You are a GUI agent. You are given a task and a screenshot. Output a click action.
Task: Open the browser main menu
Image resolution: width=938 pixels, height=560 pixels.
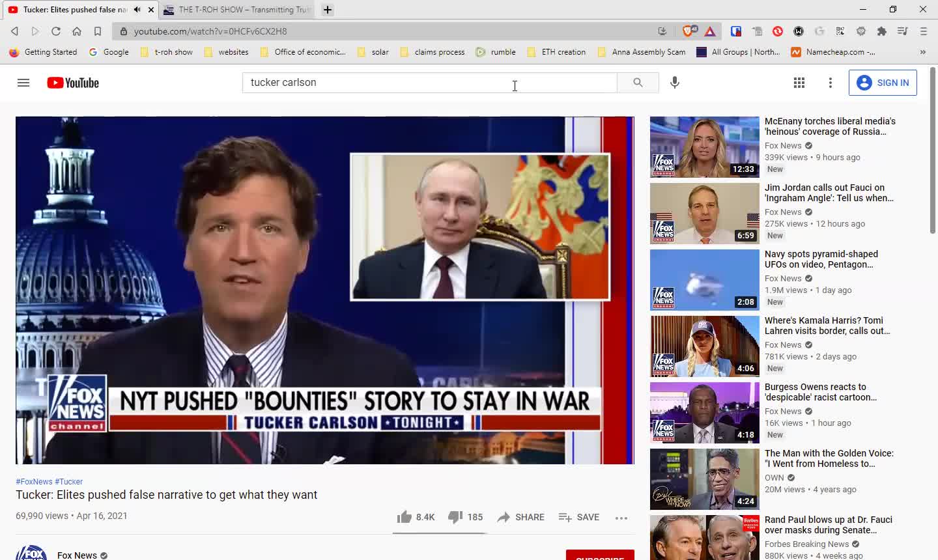pyautogui.click(x=924, y=31)
